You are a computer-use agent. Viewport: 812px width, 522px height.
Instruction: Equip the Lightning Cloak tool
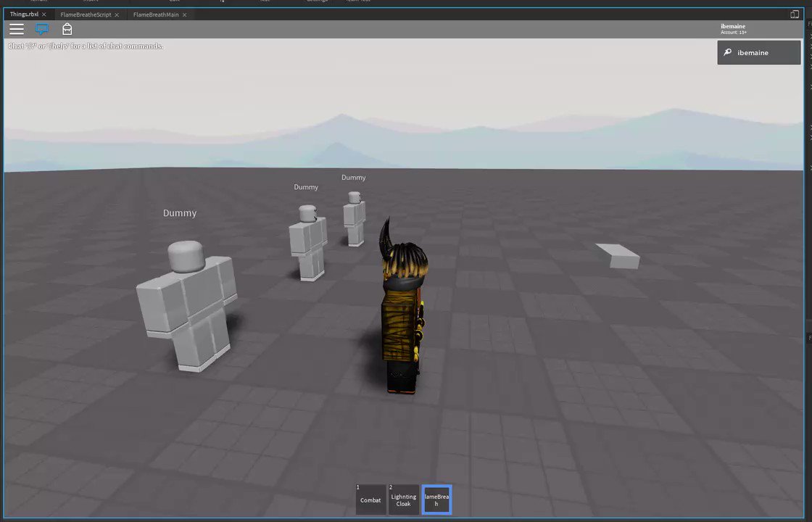click(x=403, y=500)
